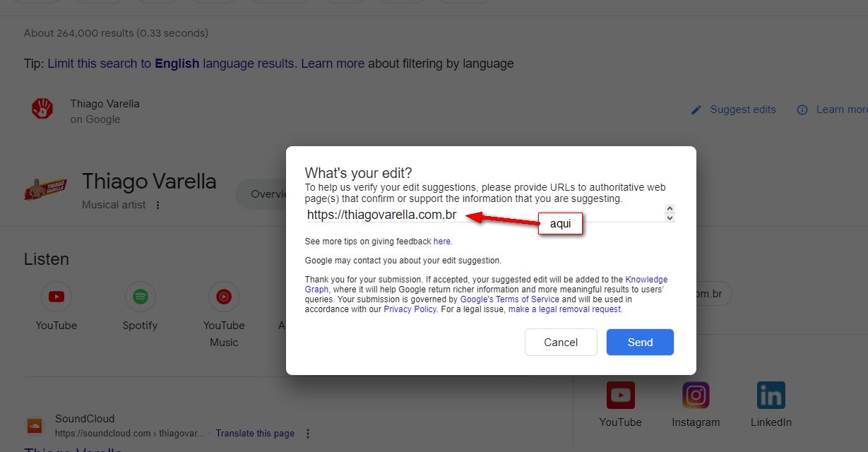Click the Send button in the dialog
Screen dimensions: 868x452
coord(640,343)
